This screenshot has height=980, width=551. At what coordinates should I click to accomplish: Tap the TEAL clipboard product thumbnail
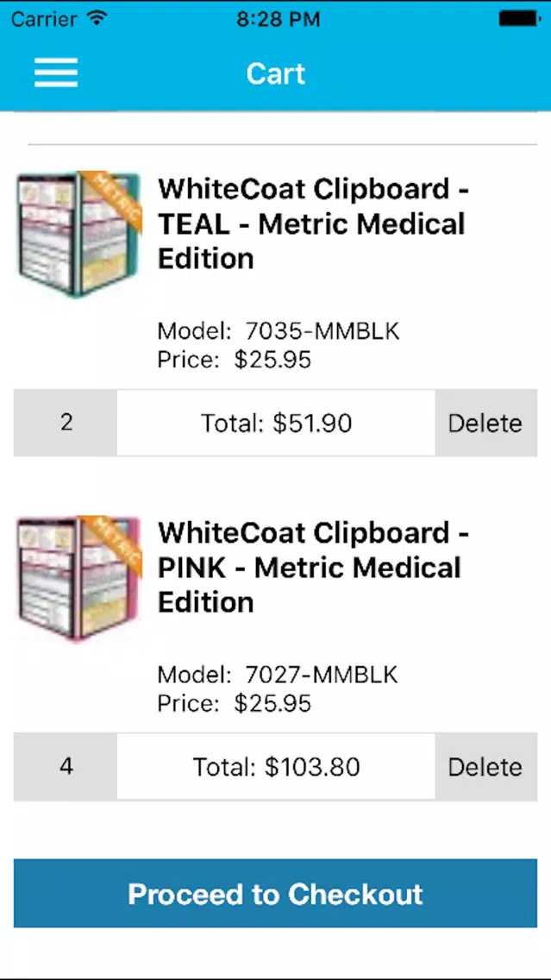[x=78, y=235]
